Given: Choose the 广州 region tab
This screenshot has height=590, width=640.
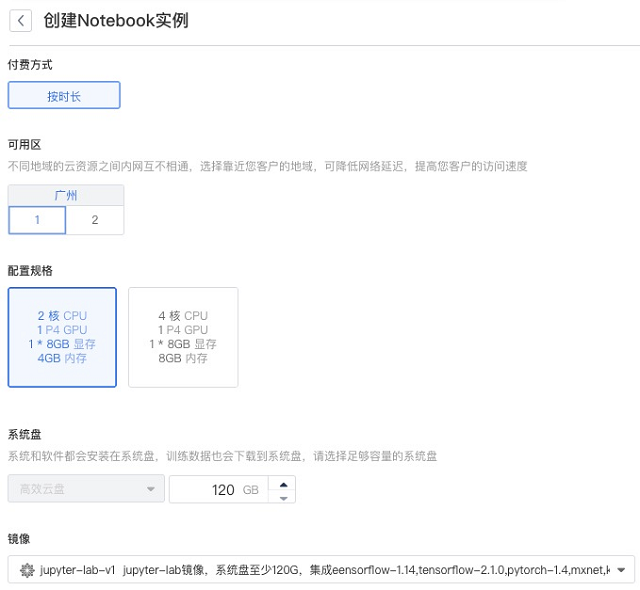Looking at the screenshot, I should coord(66,195).
